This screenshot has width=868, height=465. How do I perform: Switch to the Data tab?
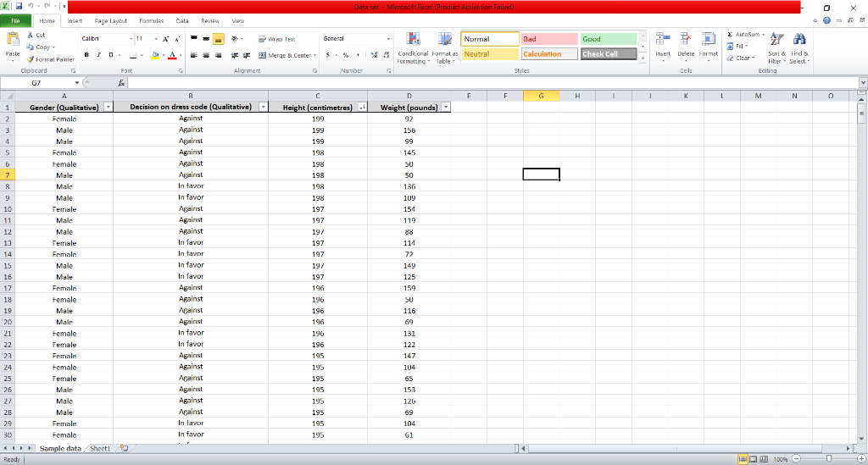182,21
